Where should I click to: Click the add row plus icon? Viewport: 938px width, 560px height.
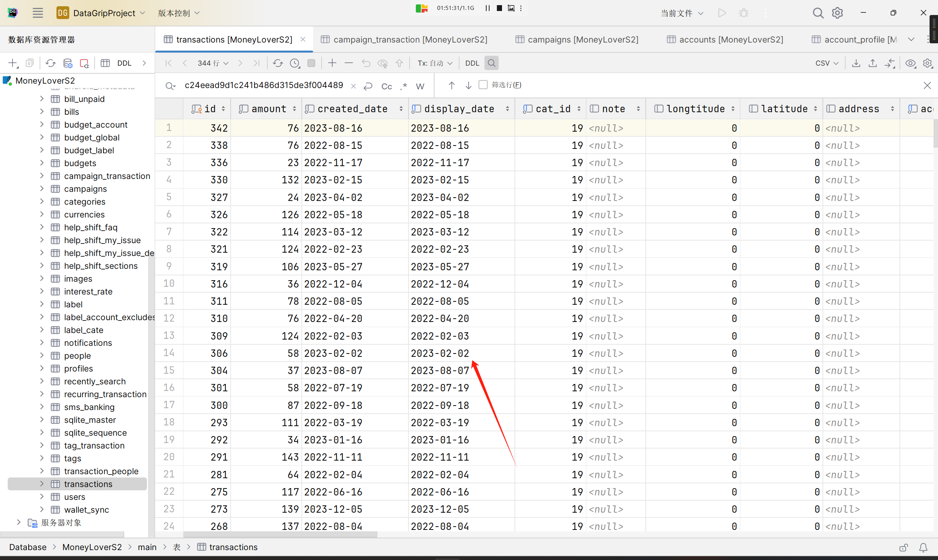(x=332, y=63)
